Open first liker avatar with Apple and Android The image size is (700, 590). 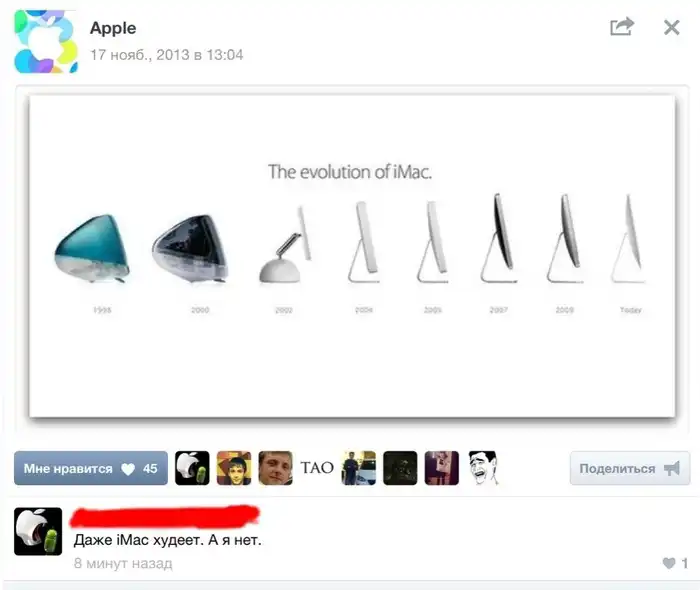click(x=192, y=468)
